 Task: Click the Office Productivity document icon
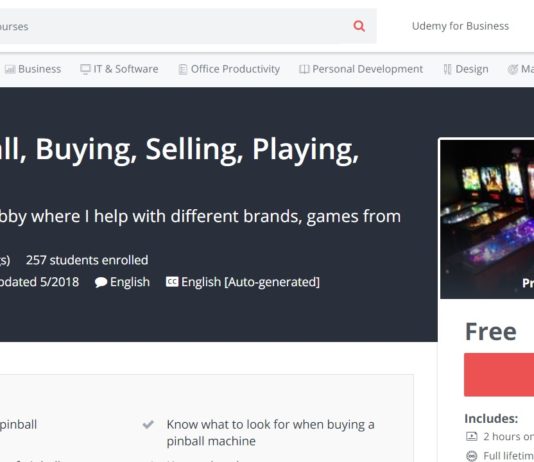[183, 69]
